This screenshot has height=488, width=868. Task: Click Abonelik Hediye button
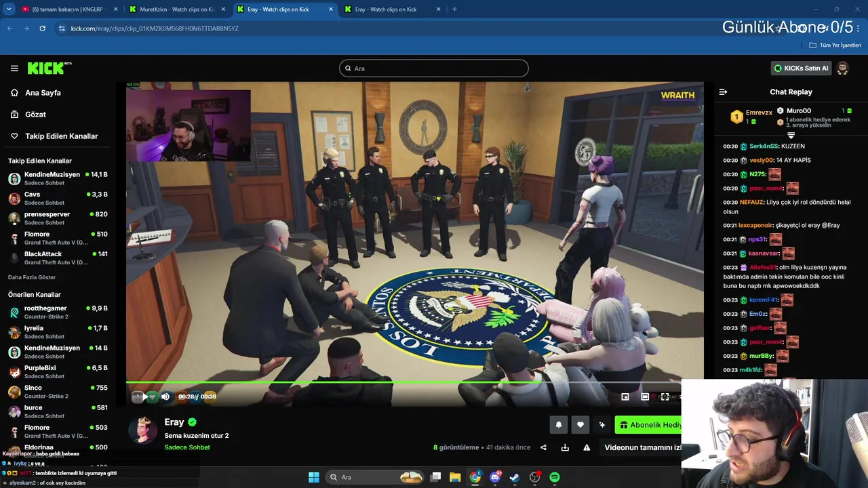click(650, 425)
